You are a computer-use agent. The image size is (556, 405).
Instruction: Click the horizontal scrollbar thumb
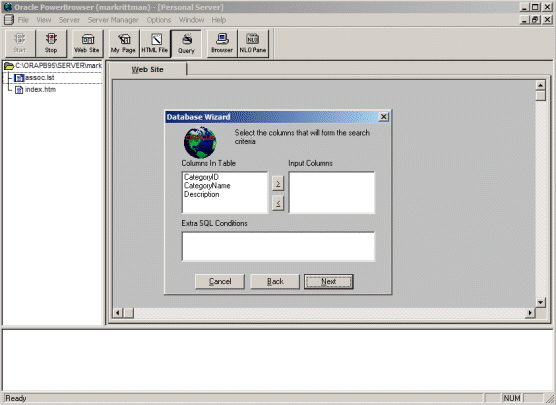pos(128,313)
